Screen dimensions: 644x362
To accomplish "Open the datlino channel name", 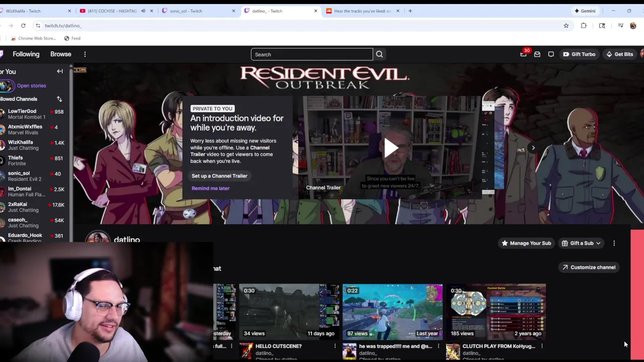I will coord(127,240).
